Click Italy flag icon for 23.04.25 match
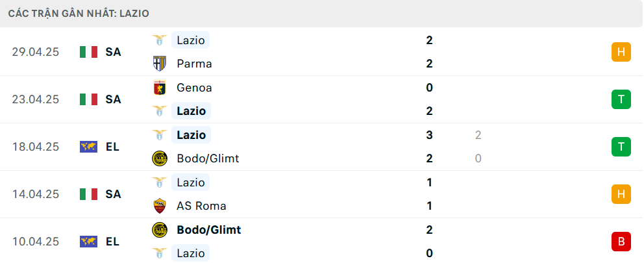Viewport: 644px width, 263px height. [x=89, y=99]
